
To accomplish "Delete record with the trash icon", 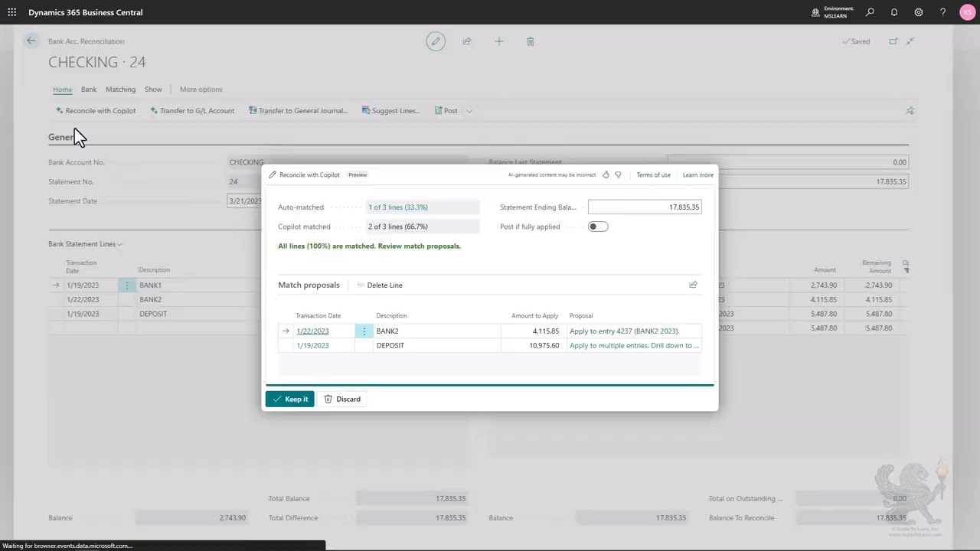I will 530,41.
